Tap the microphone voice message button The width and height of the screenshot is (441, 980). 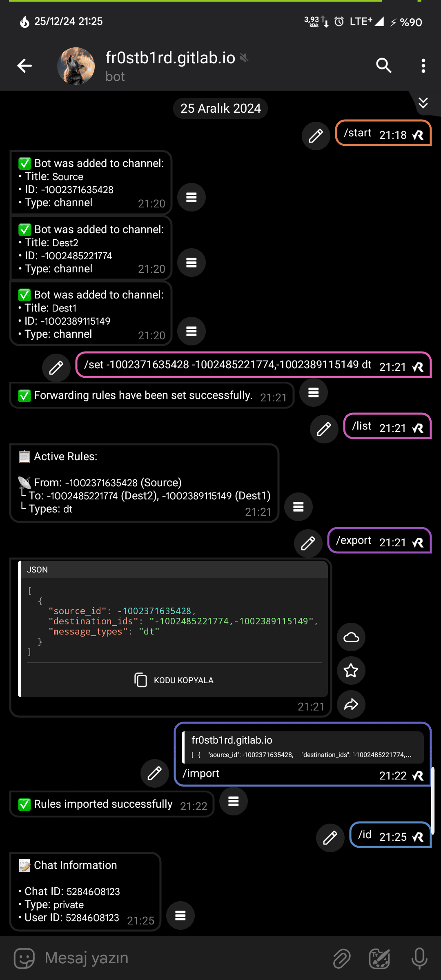[x=419, y=958]
